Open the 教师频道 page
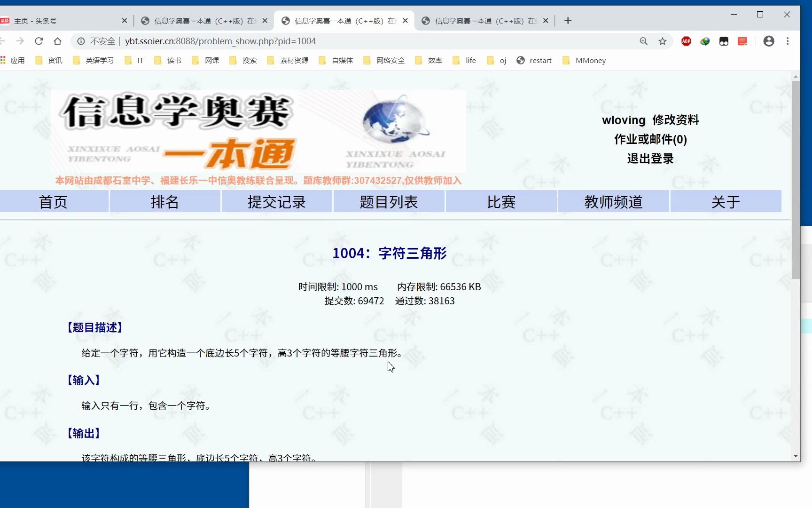Viewport: 812px width, 508px height. (x=613, y=201)
